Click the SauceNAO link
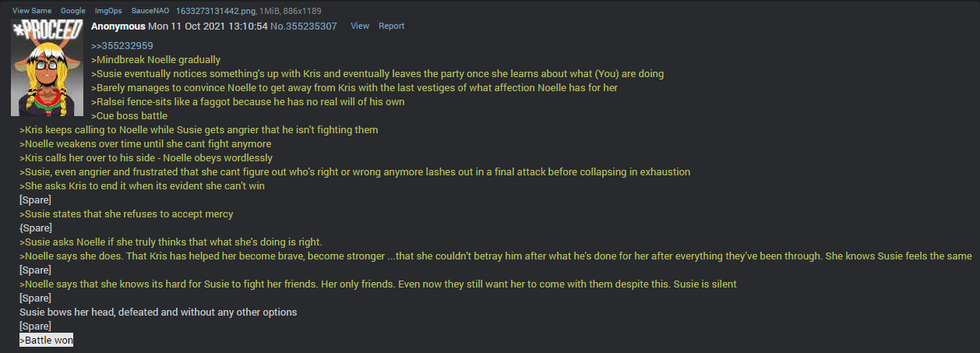The image size is (980, 353). [x=146, y=11]
